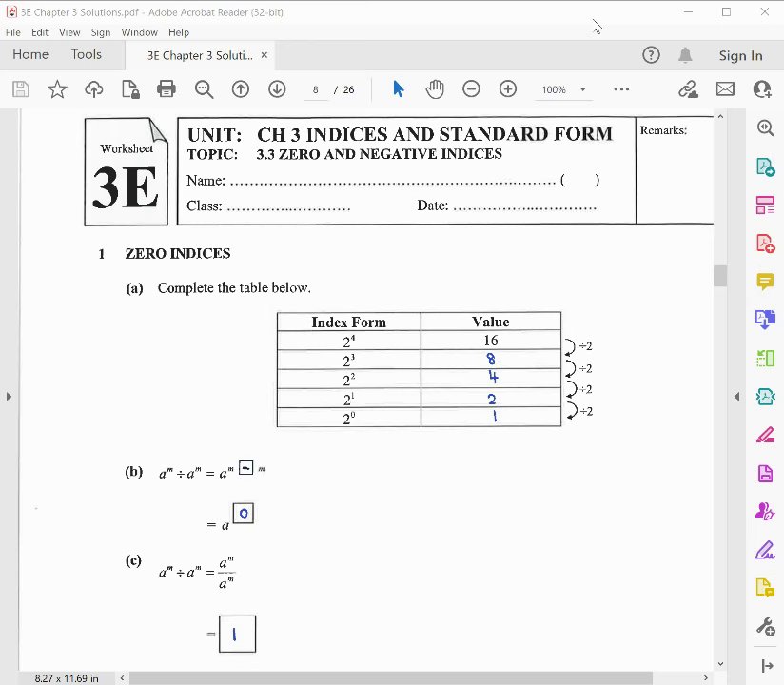Click the Print file icon
The image size is (784, 685).
click(x=166, y=89)
